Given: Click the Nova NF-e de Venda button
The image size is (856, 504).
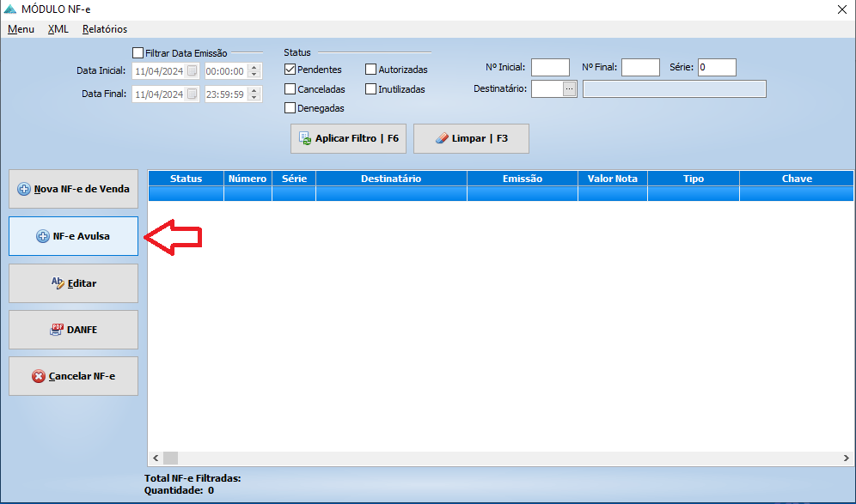Looking at the screenshot, I should 73,189.
